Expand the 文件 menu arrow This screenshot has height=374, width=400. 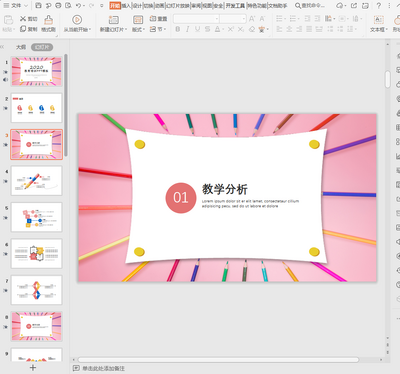coord(26,6)
